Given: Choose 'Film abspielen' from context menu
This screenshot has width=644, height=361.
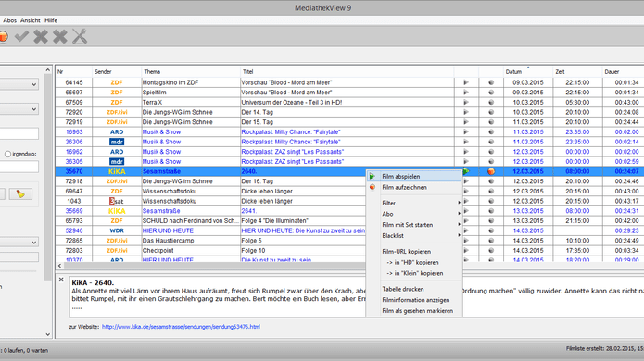Looking at the screenshot, I should tap(414, 177).
